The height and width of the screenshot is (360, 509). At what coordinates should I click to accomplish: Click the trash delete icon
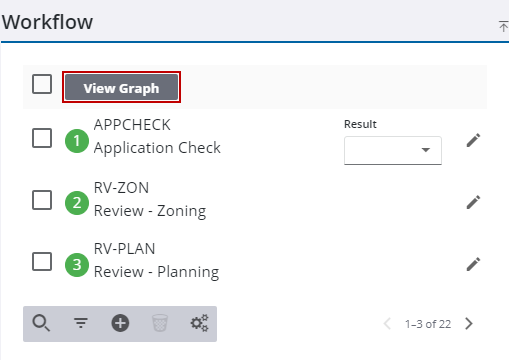[160, 323]
